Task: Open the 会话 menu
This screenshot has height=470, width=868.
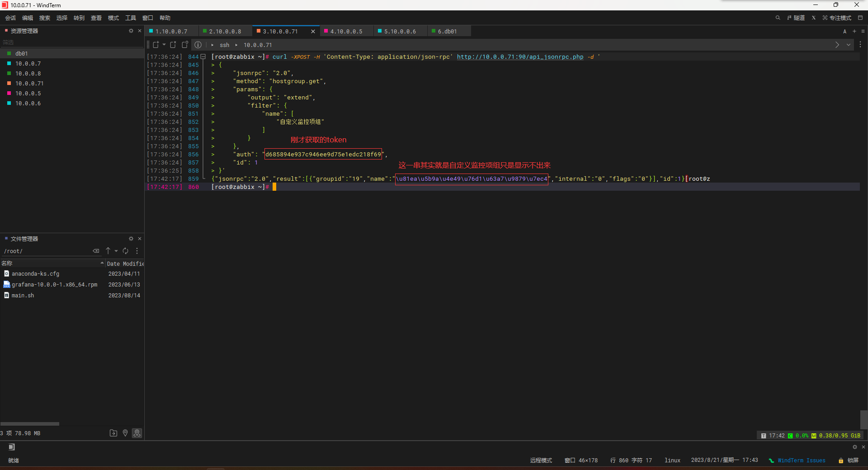Action: coord(10,18)
